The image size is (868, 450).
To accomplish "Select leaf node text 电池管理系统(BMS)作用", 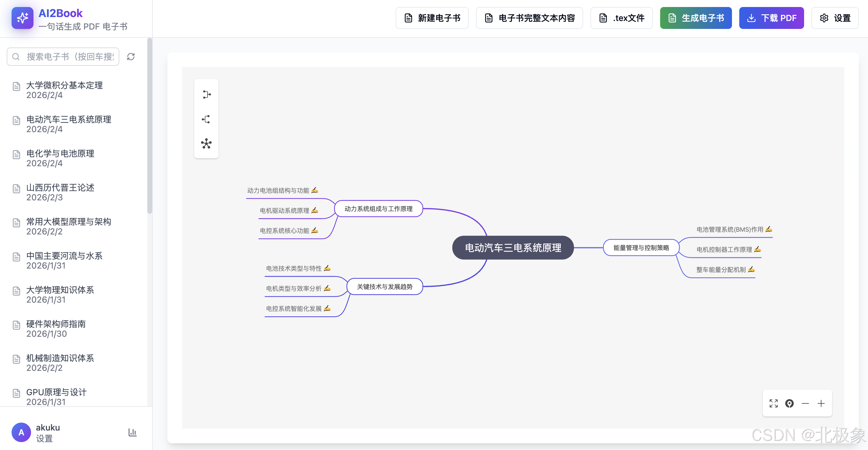I will click(730, 230).
